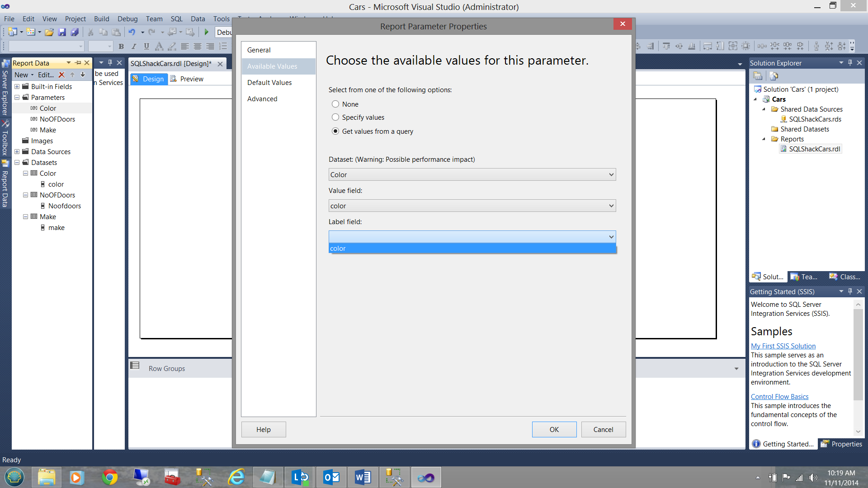The width and height of the screenshot is (868, 488).
Task: Select the Specify values radio option
Action: point(335,117)
